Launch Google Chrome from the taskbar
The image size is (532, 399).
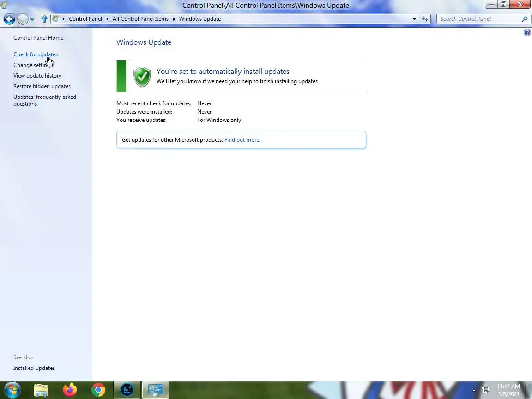[x=98, y=390]
